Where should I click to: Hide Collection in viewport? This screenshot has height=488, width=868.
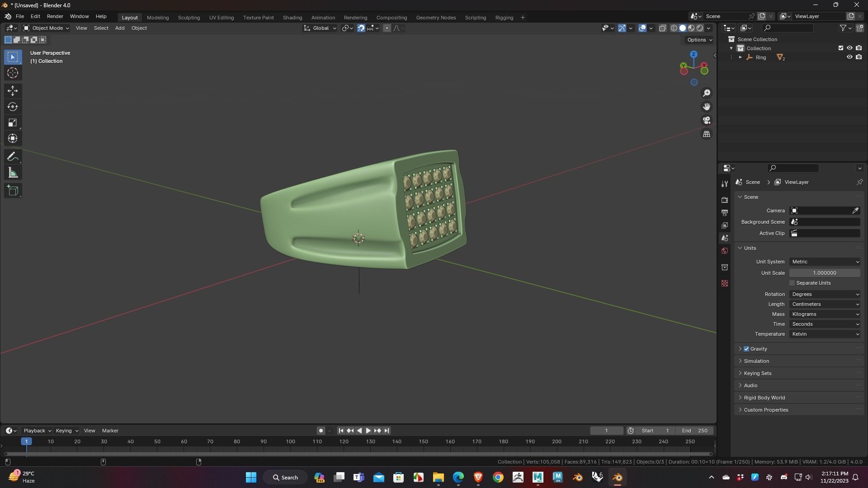[849, 48]
